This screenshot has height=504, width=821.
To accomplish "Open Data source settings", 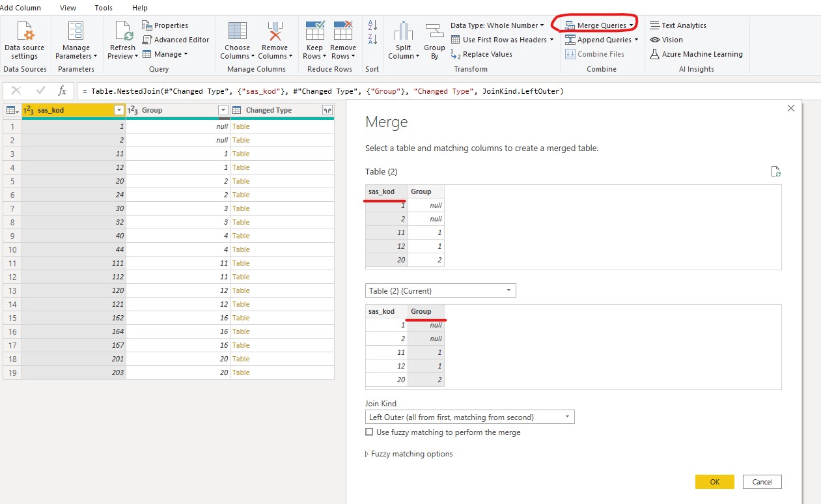I will click(x=24, y=40).
